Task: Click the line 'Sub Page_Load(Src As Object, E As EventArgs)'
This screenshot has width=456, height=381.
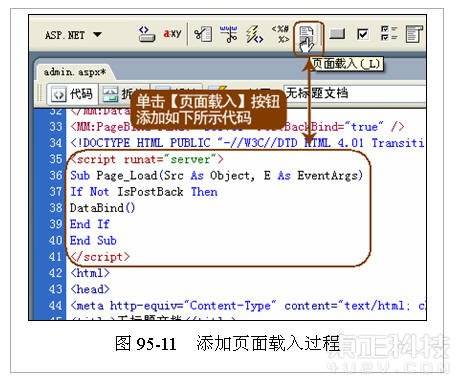Action: pyautogui.click(x=216, y=175)
